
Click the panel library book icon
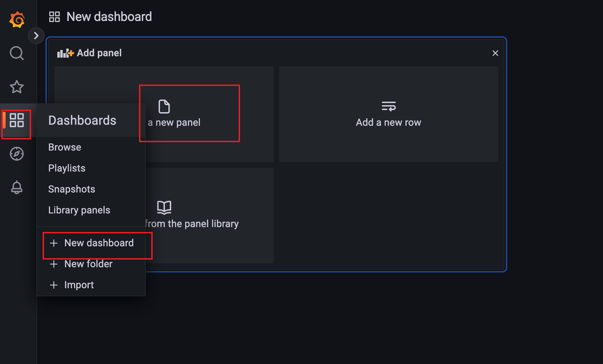164,208
